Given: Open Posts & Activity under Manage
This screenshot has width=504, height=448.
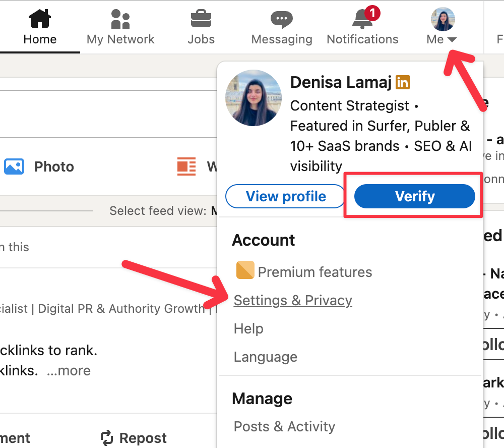Looking at the screenshot, I should [x=284, y=426].
